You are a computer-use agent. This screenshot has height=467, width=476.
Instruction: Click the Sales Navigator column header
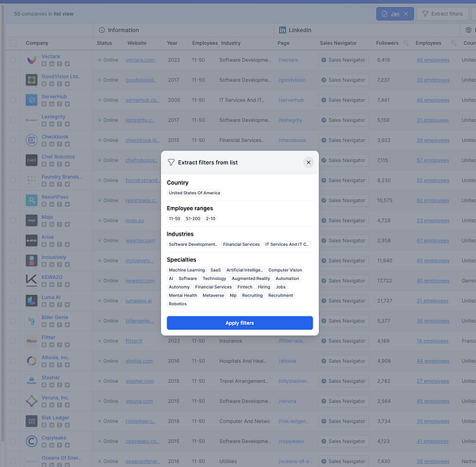click(x=338, y=43)
